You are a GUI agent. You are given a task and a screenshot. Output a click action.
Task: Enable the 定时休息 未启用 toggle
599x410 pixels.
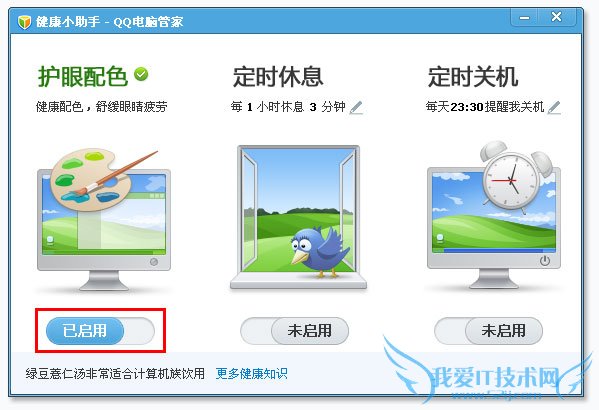(x=294, y=331)
